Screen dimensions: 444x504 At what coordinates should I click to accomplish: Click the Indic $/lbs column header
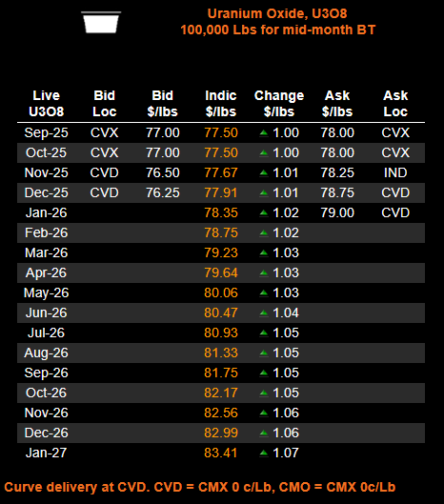(221, 104)
